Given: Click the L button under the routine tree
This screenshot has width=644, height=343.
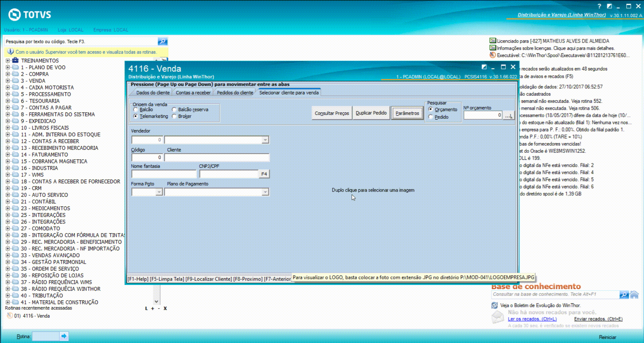Looking at the screenshot, I should [146, 308].
